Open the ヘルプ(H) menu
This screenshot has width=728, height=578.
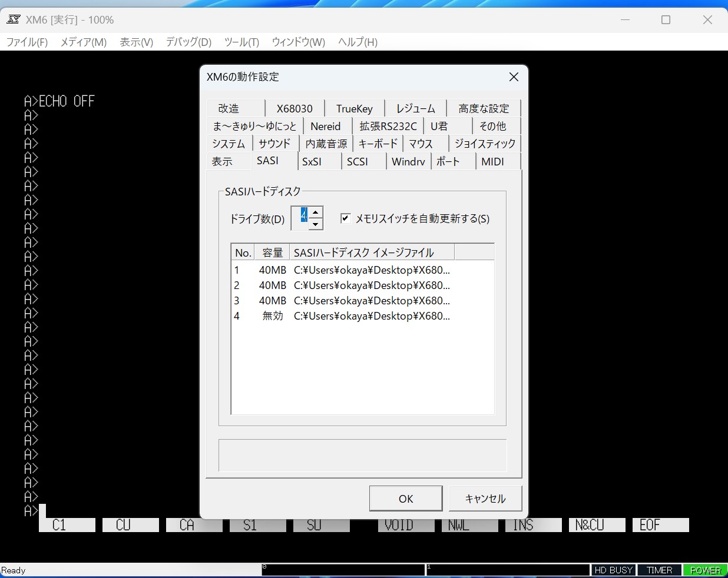[358, 42]
